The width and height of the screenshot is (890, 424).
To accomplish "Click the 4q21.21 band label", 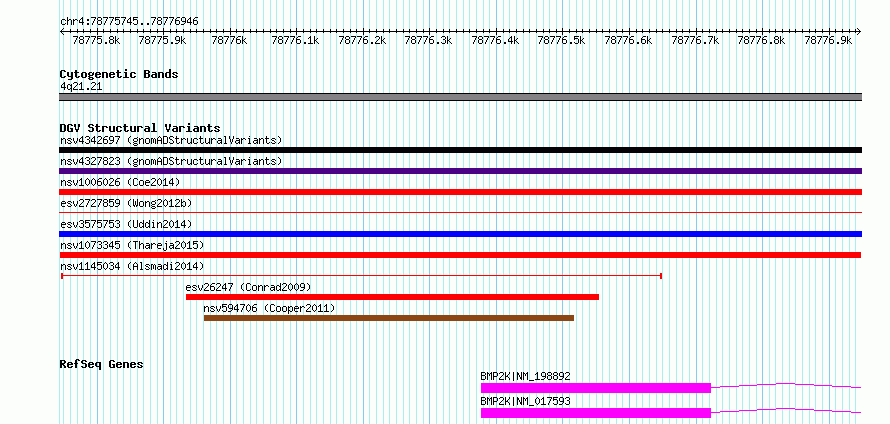I will point(81,87).
